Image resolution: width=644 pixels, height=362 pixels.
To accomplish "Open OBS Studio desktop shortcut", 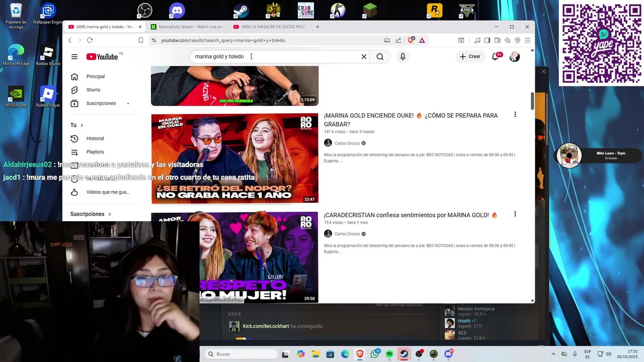I will [145, 10].
